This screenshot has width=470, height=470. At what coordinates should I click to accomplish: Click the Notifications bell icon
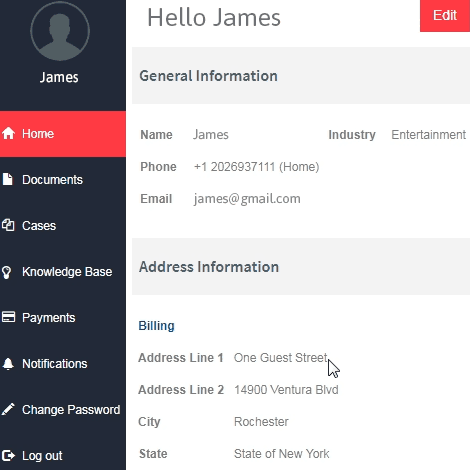point(8,363)
